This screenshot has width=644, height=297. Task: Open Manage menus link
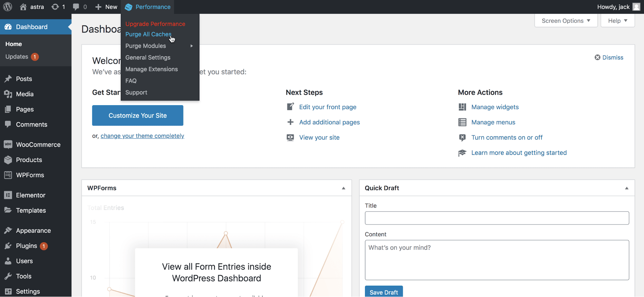(493, 122)
